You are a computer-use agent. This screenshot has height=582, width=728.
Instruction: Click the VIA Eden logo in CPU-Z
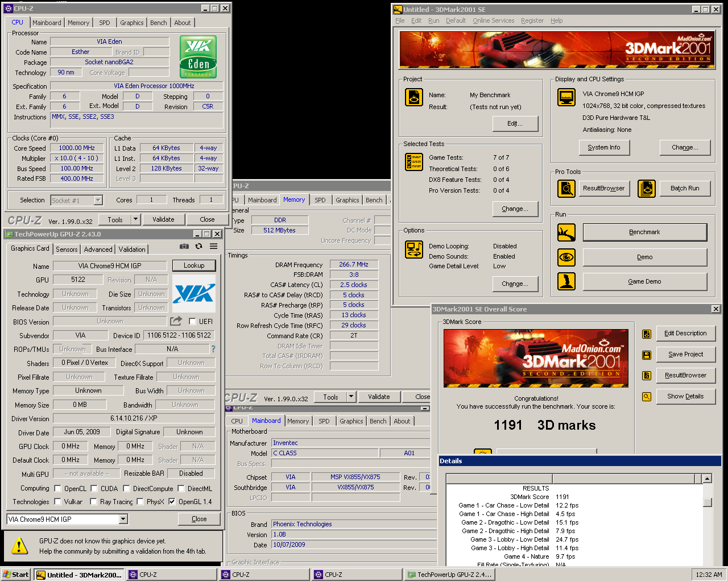(198, 56)
